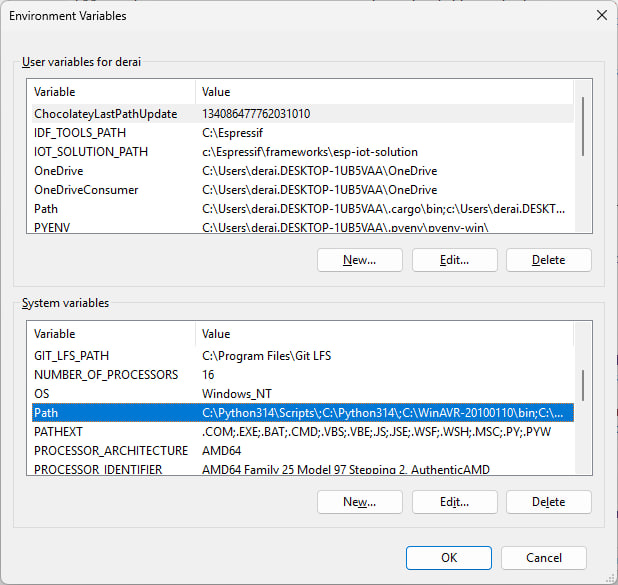Close the Environment Variables dialog with X
Image resolution: width=618 pixels, height=585 pixels.
[x=600, y=16]
